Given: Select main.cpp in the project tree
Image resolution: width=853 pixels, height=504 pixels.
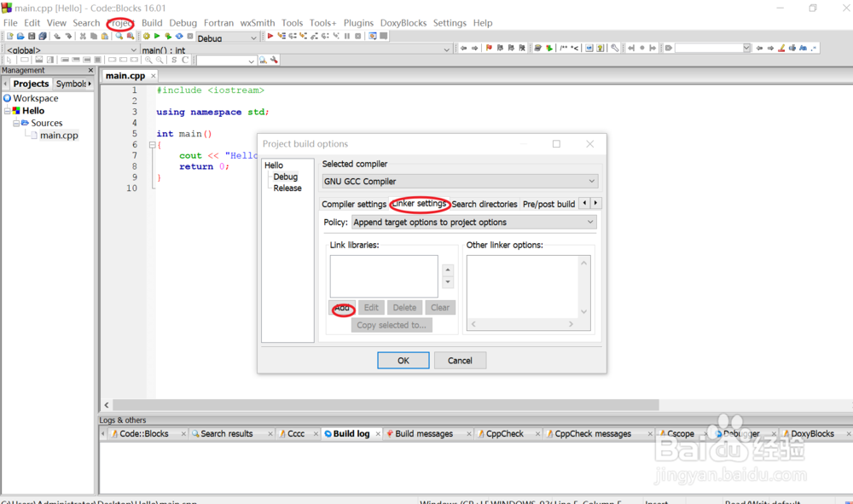Looking at the screenshot, I should (59, 136).
